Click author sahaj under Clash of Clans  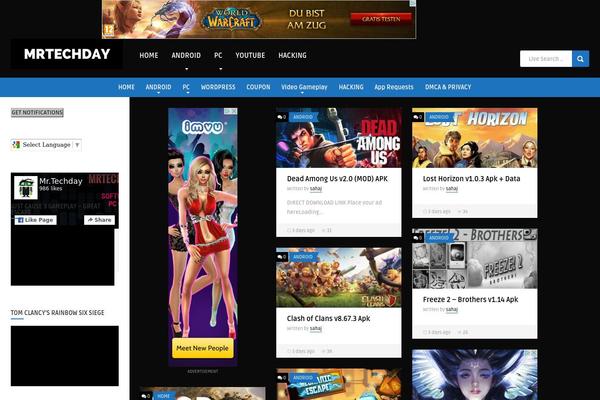316,328
